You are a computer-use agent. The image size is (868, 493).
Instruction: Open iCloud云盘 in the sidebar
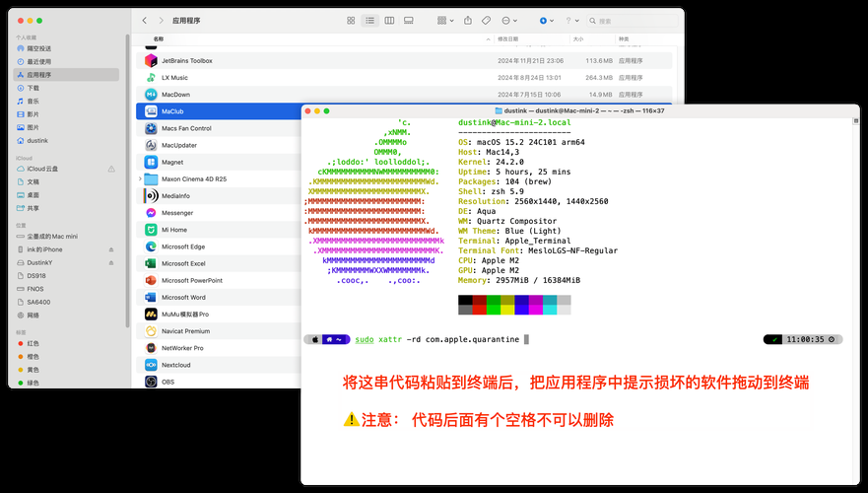coord(66,169)
